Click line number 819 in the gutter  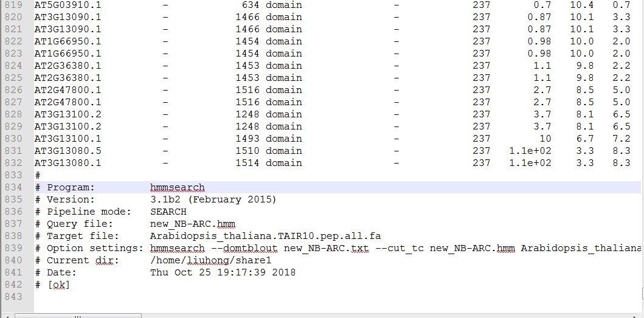click(x=13, y=5)
